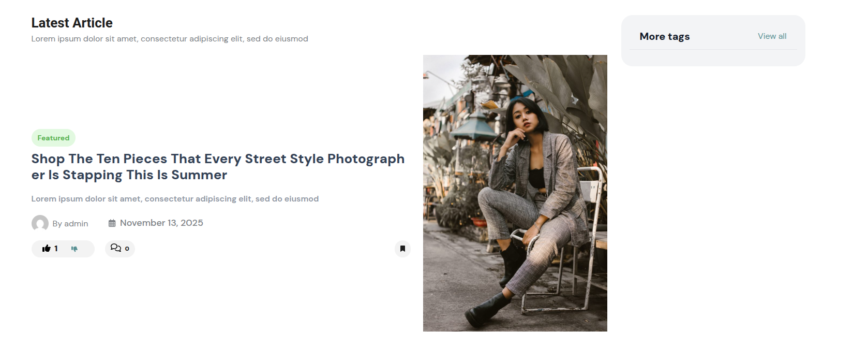Viewport: 868px width, 345px height.
Task: Click the like count number 1
Action: [x=56, y=249]
